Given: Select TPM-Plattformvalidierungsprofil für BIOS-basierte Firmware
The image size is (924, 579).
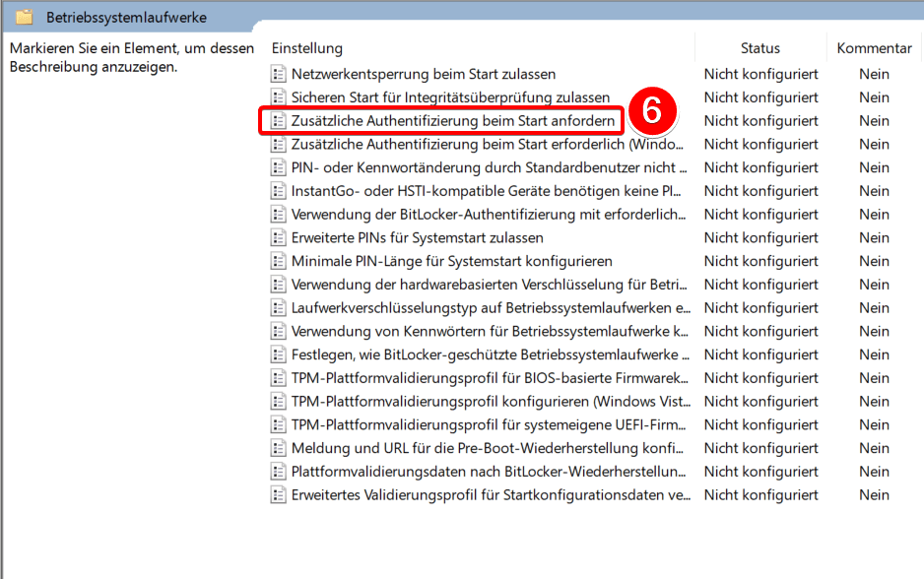Looking at the screenshot, I should click(x=490, y=378).
